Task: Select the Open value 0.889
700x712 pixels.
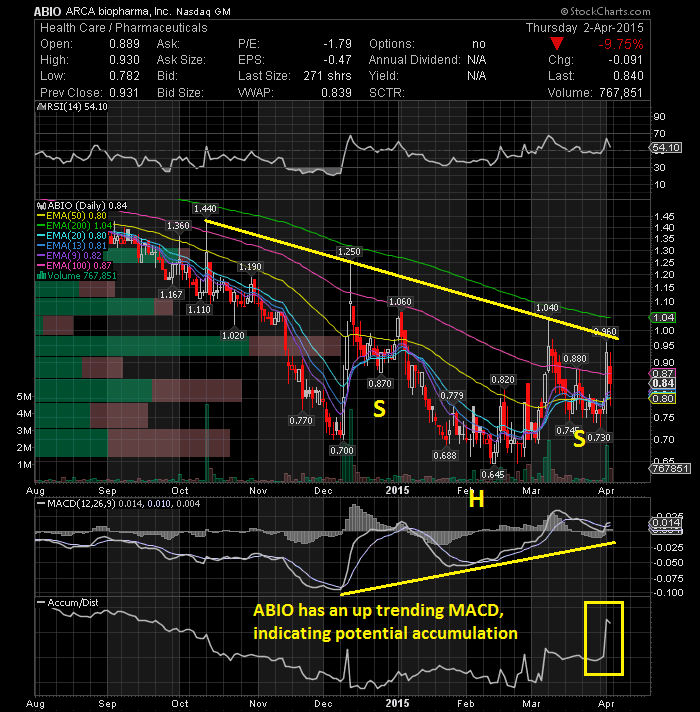Action: click(x=124, y=44)
